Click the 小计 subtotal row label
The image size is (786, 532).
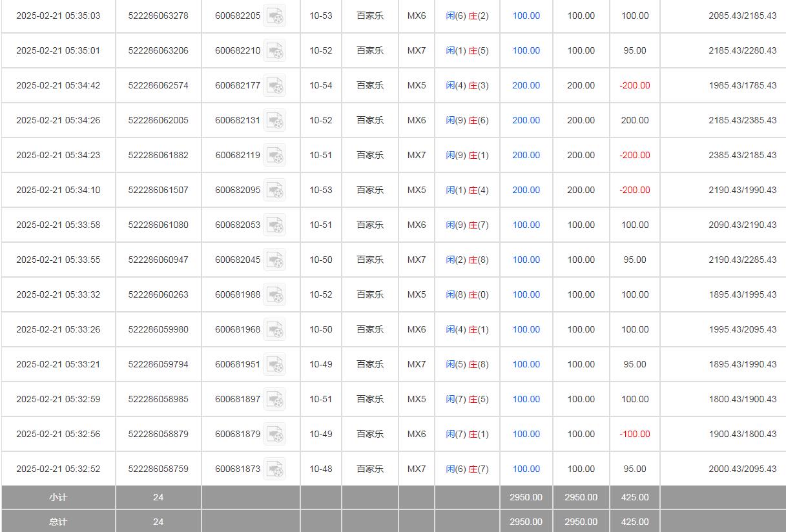tap(58, 497)
